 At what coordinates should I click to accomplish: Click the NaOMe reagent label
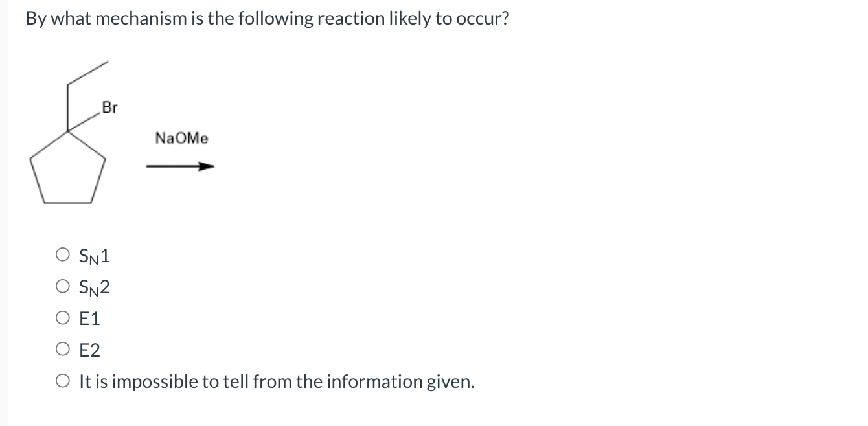tap(181, 139)
